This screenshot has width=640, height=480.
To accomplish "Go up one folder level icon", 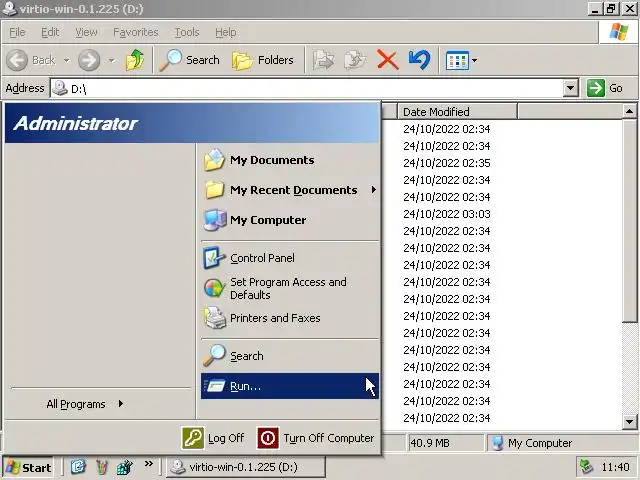I will click(135, 60).
